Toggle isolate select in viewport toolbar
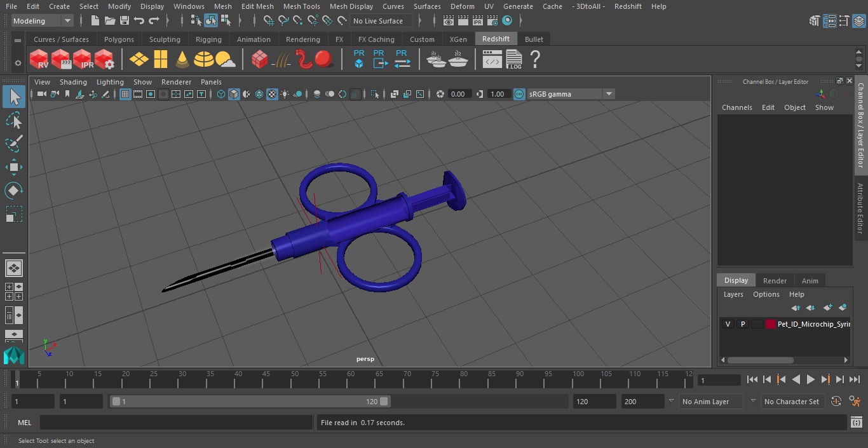The image size is (868, 448). click(375, 94)
